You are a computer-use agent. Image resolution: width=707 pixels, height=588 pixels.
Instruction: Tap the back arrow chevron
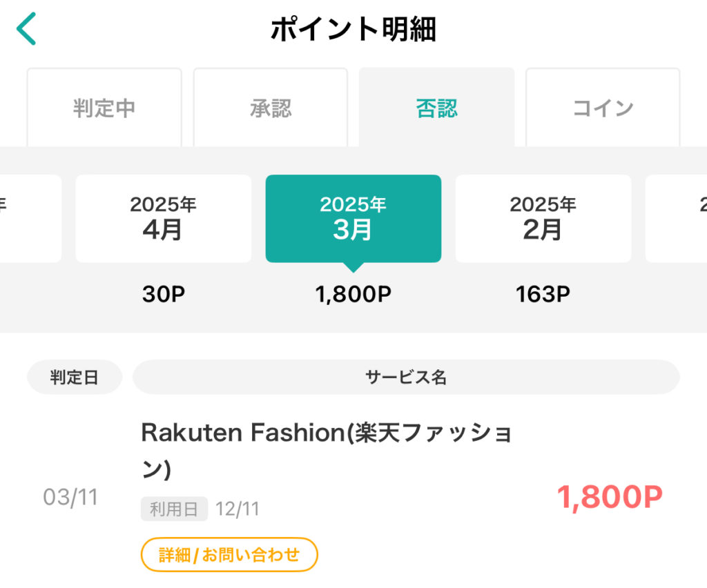point(26,29)
